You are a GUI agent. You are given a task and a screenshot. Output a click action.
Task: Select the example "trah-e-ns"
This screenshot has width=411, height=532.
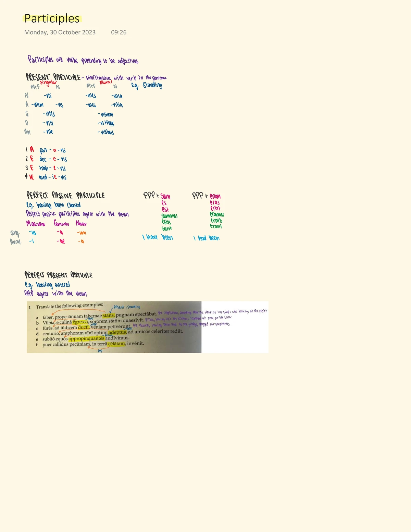(52, 168)
